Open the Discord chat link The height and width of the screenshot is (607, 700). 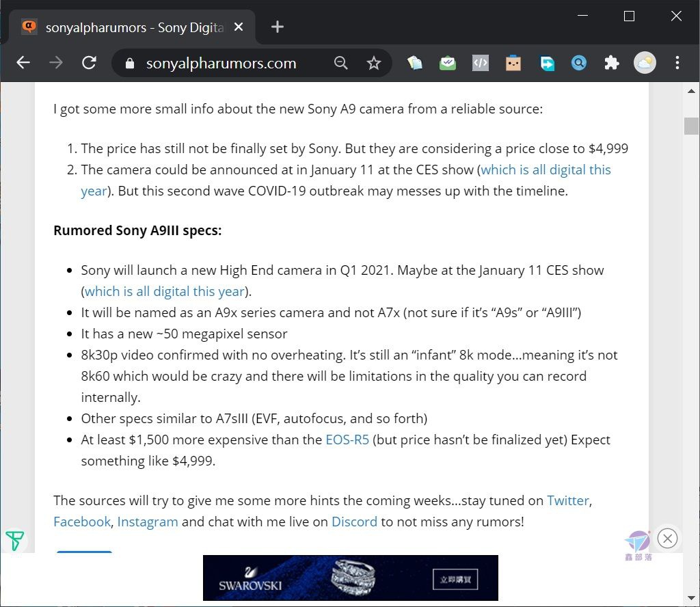(x=354, y=522)
